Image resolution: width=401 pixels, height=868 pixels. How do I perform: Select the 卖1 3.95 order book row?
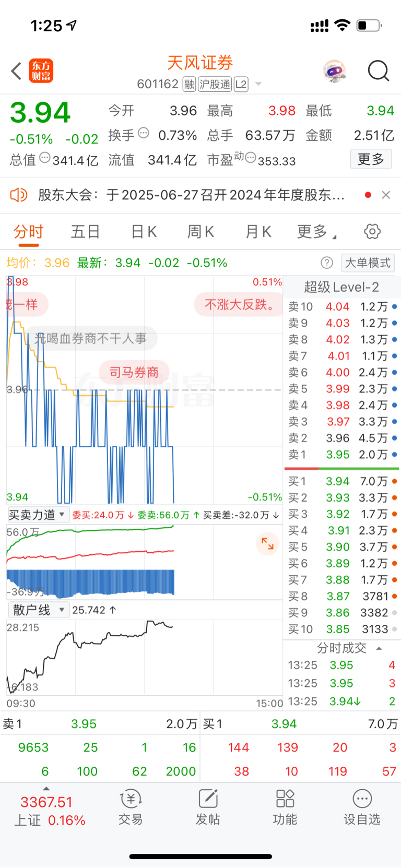pos(342,455)
